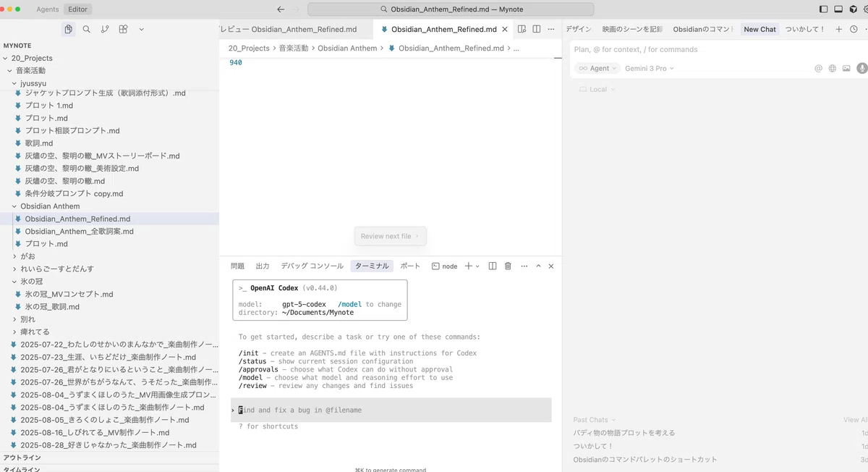Split the editor right icon
The image size is (868, 472).
536,29
